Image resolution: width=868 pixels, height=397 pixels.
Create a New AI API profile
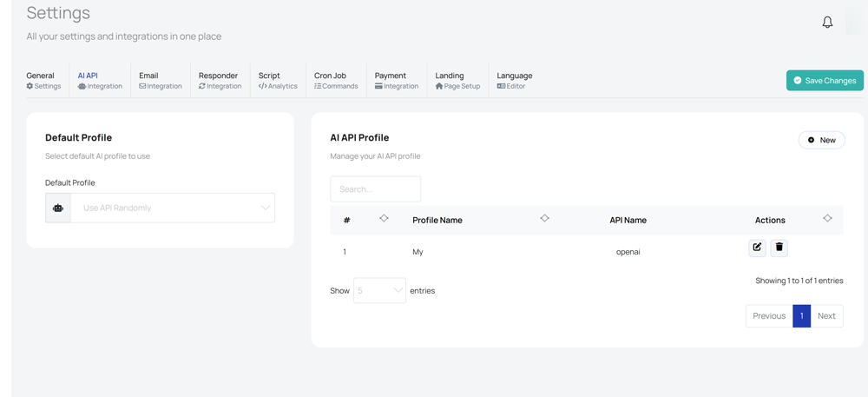(x=821, y=140)
